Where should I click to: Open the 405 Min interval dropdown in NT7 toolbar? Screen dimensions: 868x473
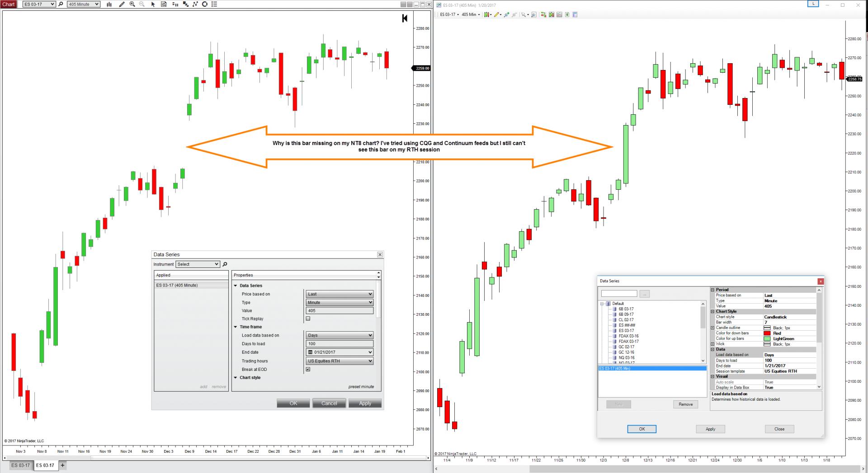click(470, 14)
